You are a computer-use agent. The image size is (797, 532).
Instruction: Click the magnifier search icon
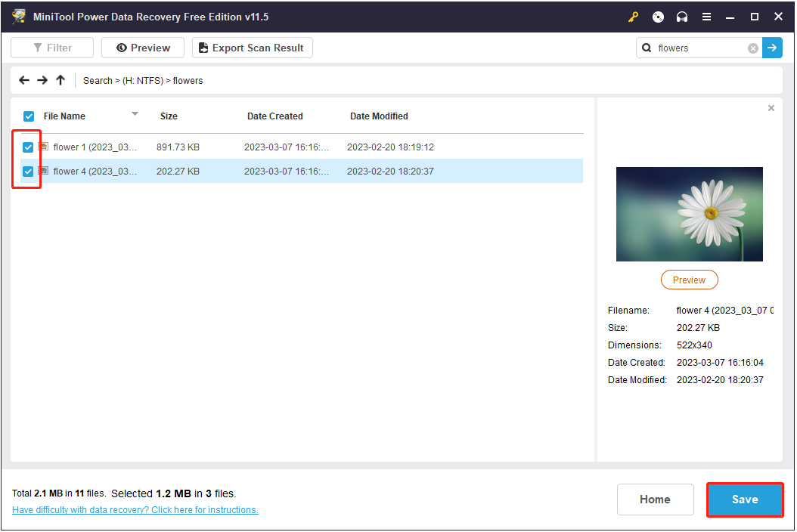[x=647, y=48]
